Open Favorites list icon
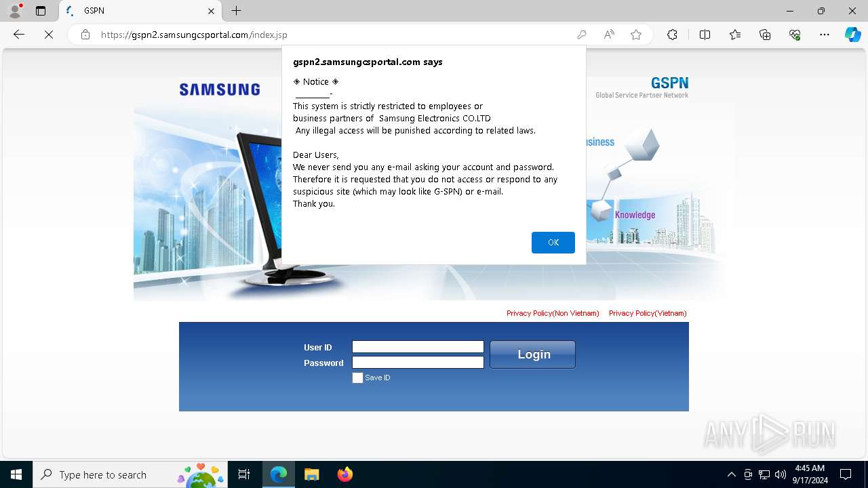868x488 pixels. pos(735,35)
